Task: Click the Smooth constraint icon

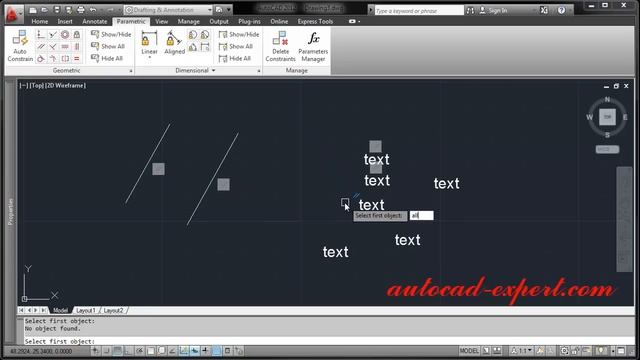Action: point(53,59)
